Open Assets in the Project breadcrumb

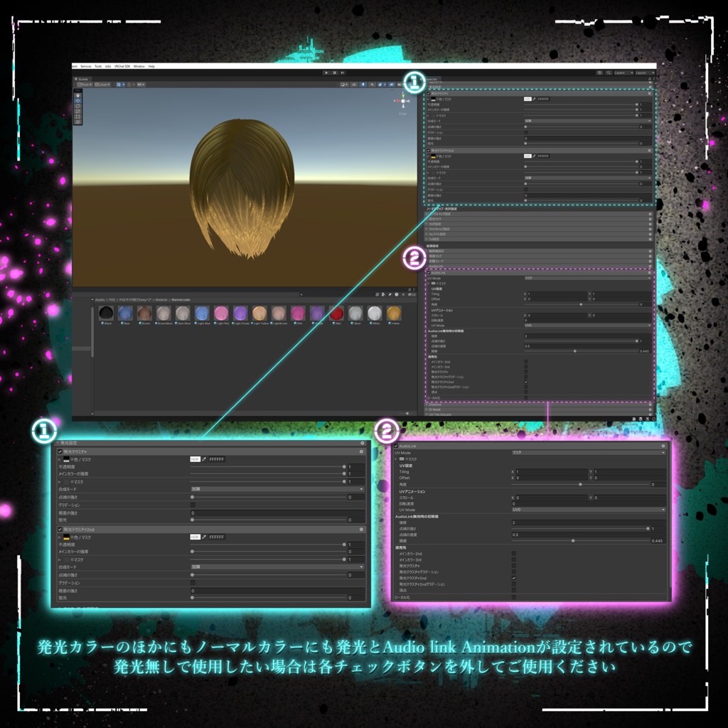(100, 300)
